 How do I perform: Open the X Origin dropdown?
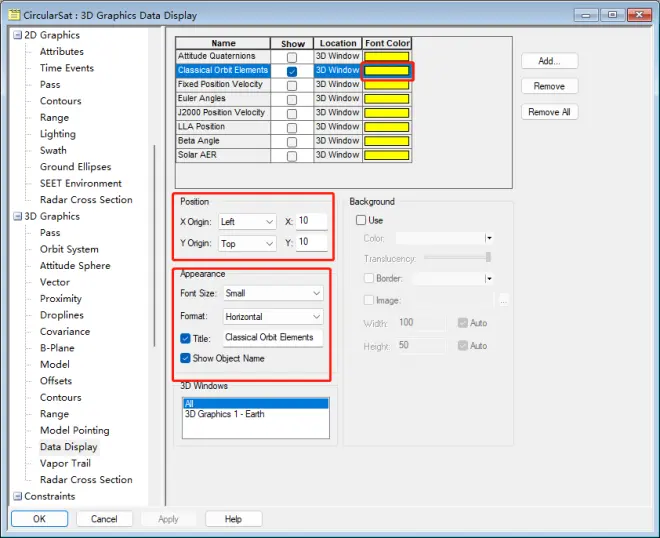247,222
